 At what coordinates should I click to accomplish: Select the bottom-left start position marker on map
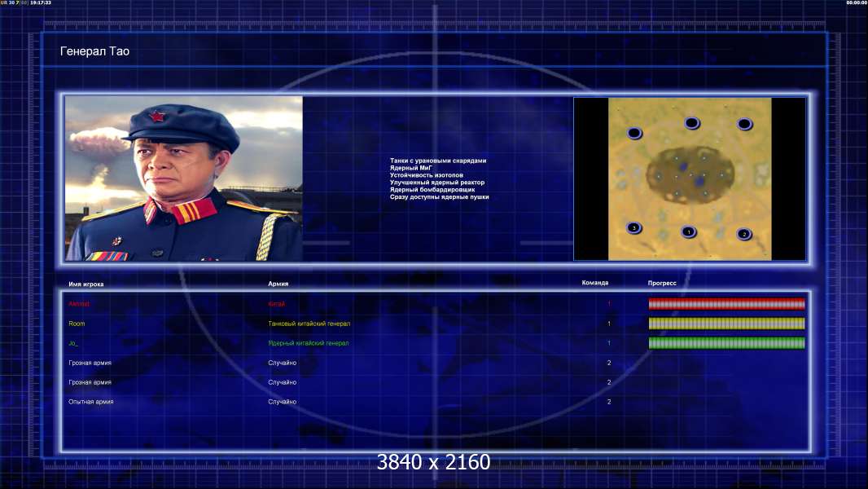pyautogui.click(x=633, y=227)
